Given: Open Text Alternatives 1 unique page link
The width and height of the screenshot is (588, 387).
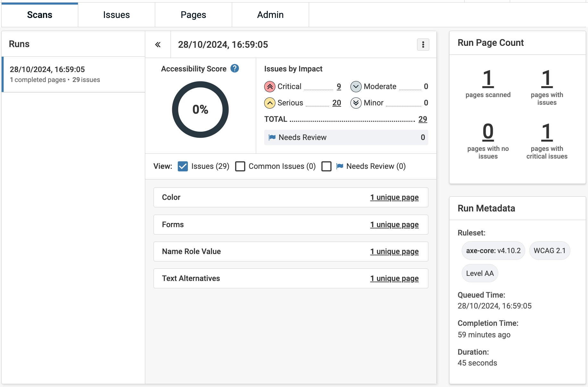Looking at the screenshot, I should click(x=394, y=278).
